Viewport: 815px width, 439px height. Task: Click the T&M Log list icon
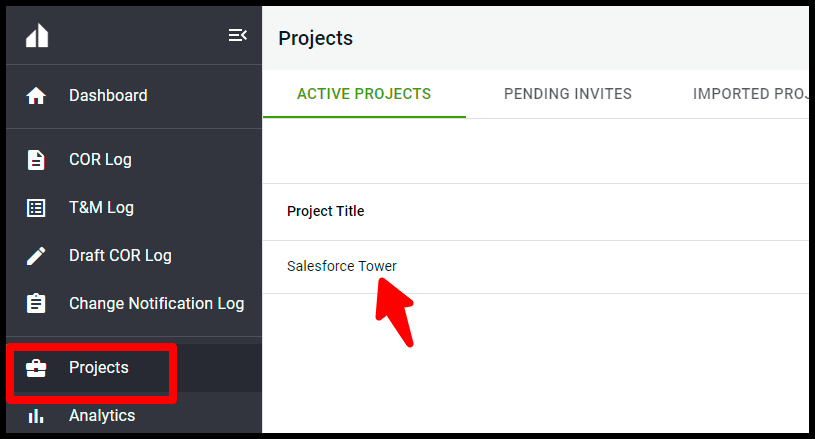(x=36, y=208)
